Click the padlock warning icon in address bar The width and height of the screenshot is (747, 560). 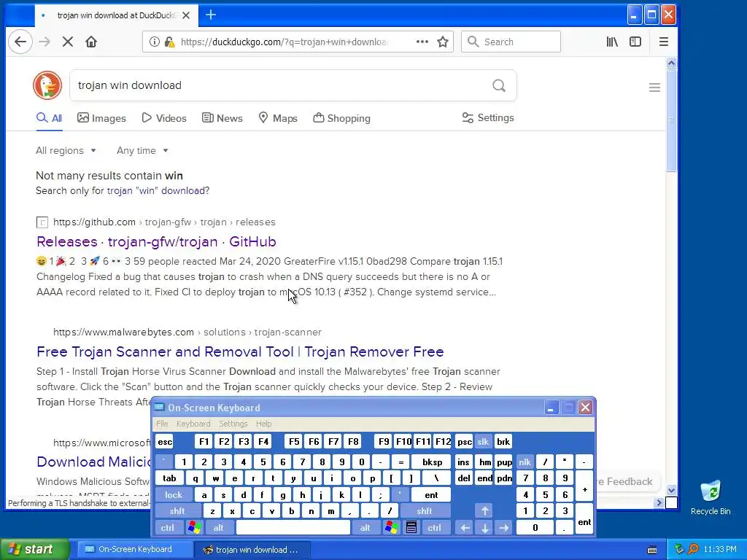tap(169, 42)
